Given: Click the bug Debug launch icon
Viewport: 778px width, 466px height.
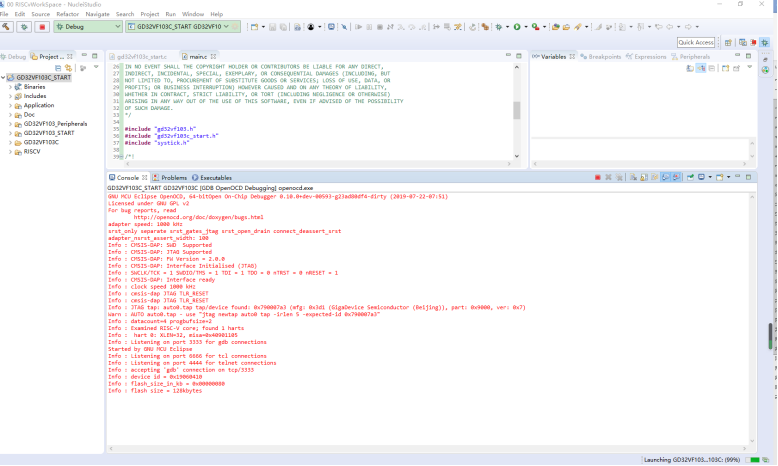Looking at the screenshot, I should pyautogui.click(x=501, y=27).
